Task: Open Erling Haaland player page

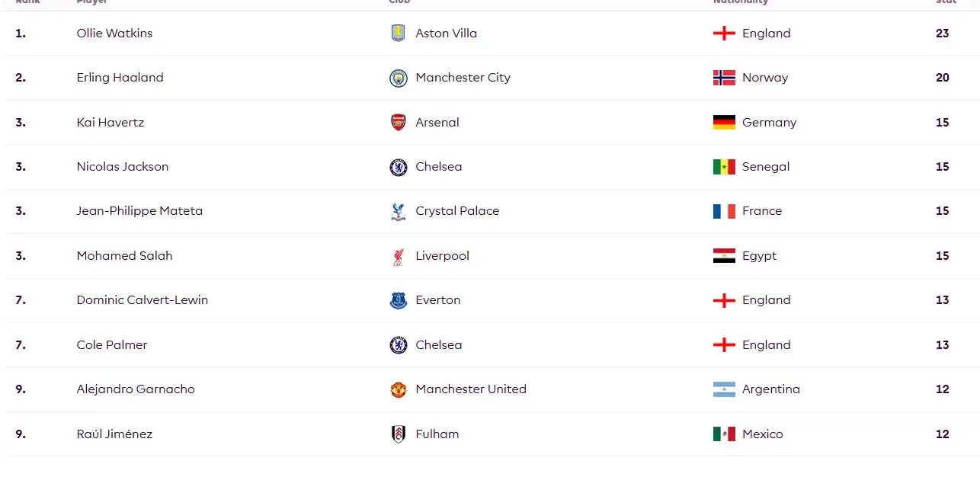Action: (x=120, y=78)
